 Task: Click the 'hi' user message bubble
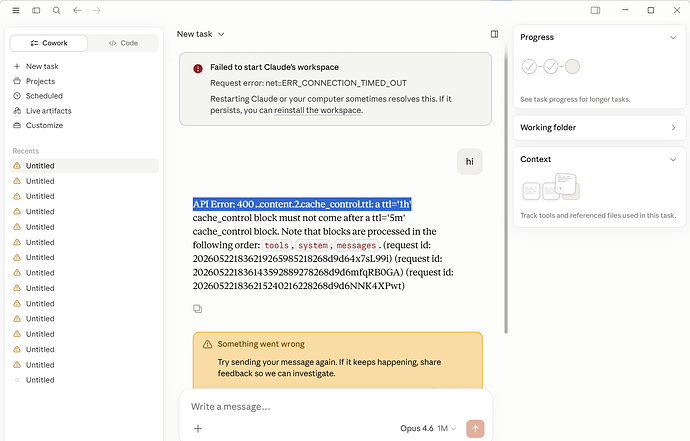470,162
